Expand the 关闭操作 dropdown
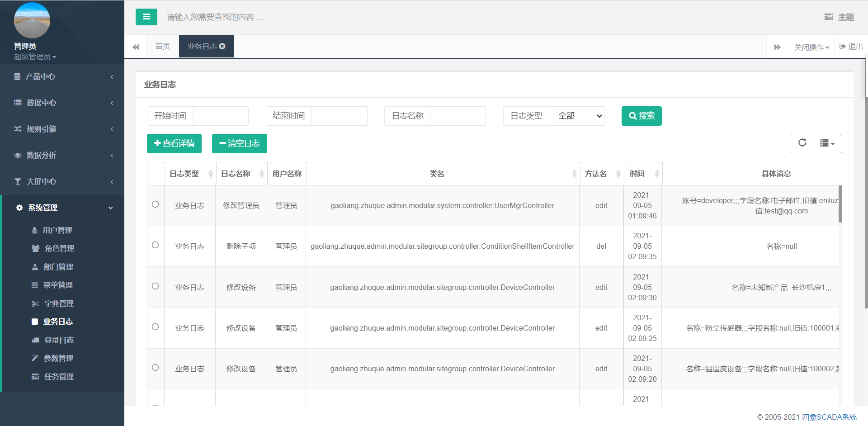868x426 pixels. (x=811, y=47)
